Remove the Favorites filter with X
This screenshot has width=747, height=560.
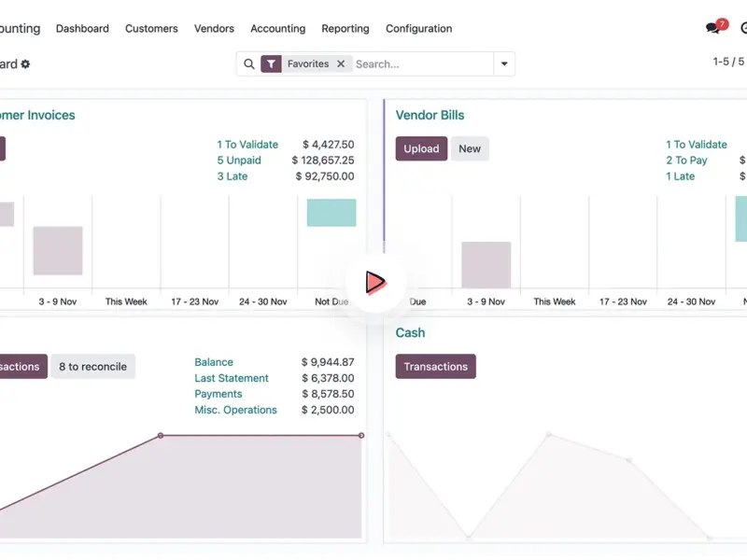point(341,64)
